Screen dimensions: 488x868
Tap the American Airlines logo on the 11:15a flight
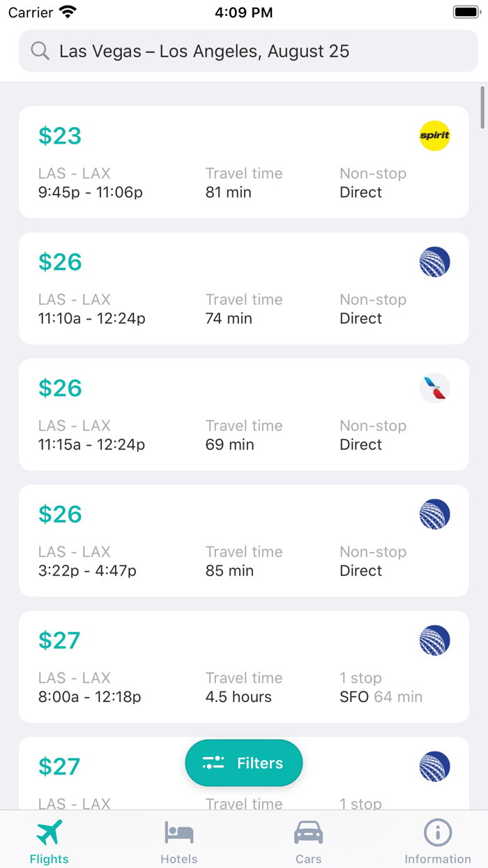click(x=434, y=388)
